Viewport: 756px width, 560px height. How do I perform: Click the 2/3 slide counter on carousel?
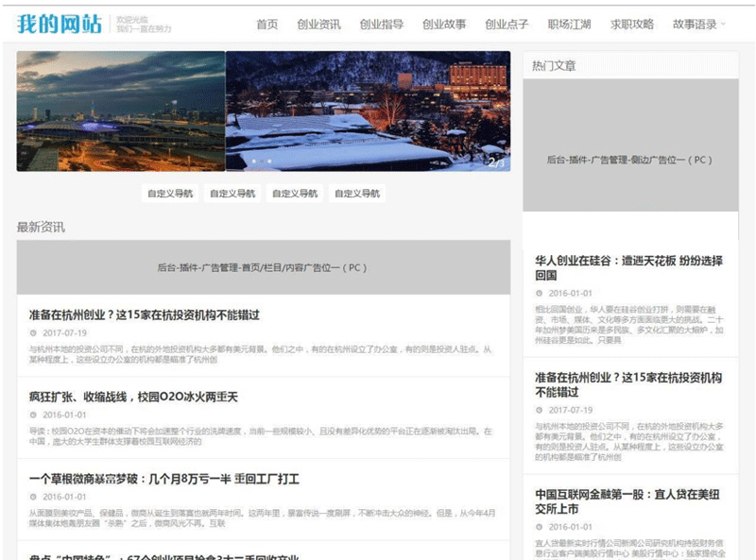point(496,162)
